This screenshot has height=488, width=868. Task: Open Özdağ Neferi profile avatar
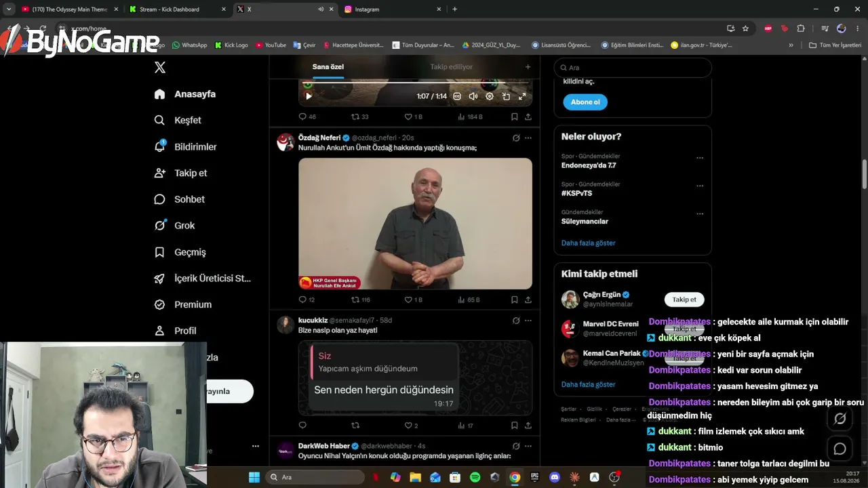(285, 142)
